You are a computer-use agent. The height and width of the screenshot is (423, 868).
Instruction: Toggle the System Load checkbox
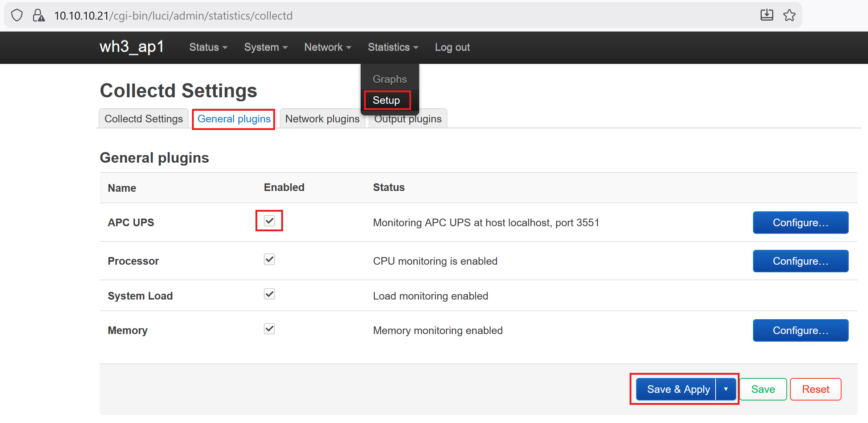(x=269, y=294)
